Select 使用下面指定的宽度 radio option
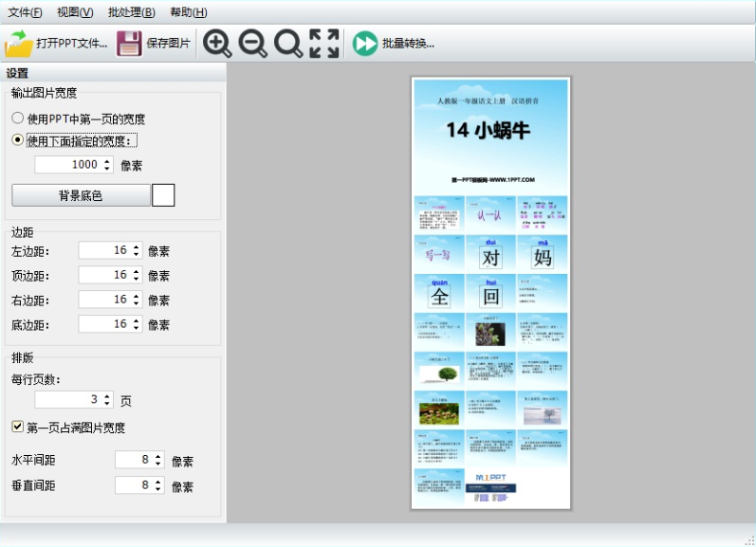 [x=17, y=140]
